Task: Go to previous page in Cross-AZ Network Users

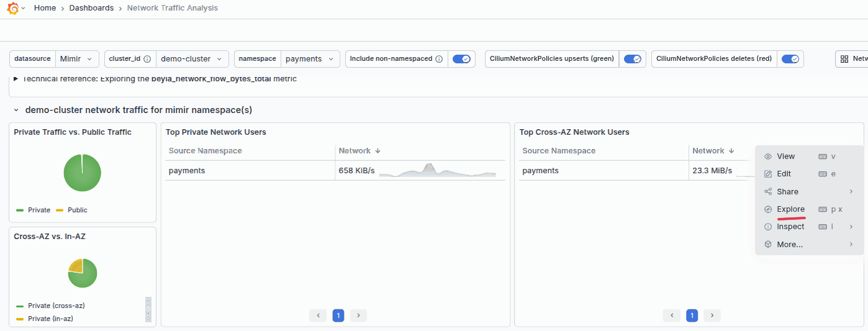Action: 671,315
